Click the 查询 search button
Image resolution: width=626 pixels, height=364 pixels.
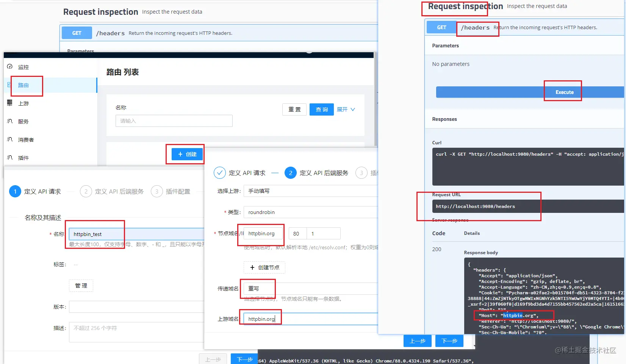point(322,109)
